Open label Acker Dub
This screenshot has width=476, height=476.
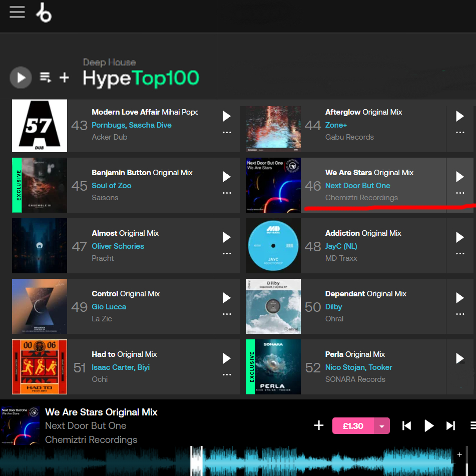[x=110, y=137]
